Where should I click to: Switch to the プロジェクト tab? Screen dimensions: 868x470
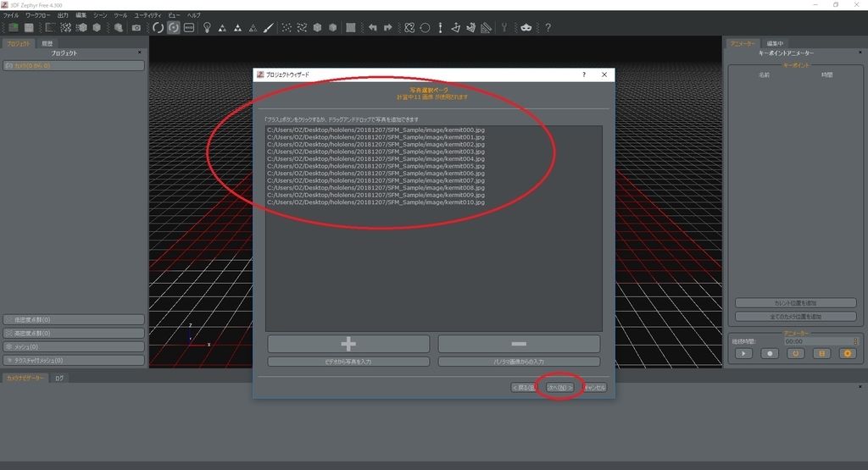[19, 43]
